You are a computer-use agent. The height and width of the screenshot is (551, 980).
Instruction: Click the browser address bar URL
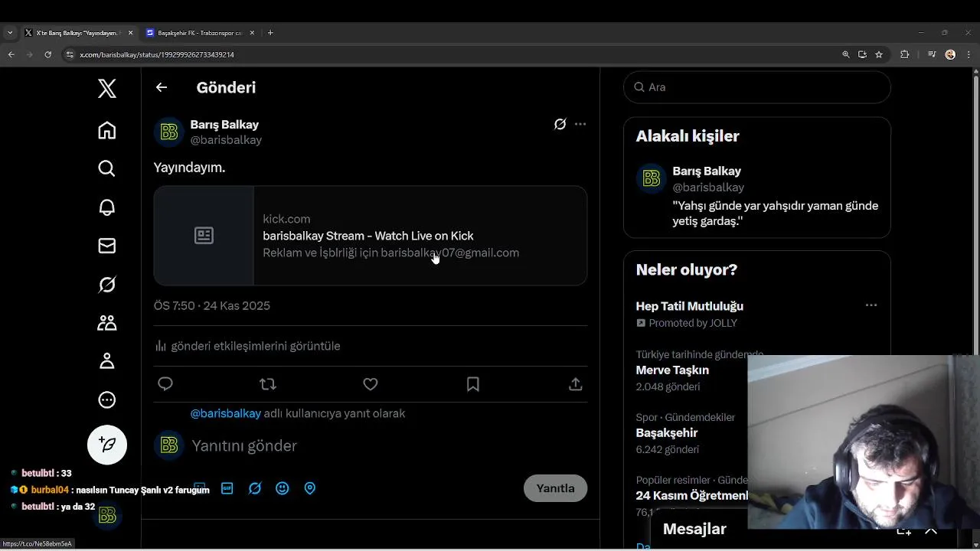coord(157,54)
